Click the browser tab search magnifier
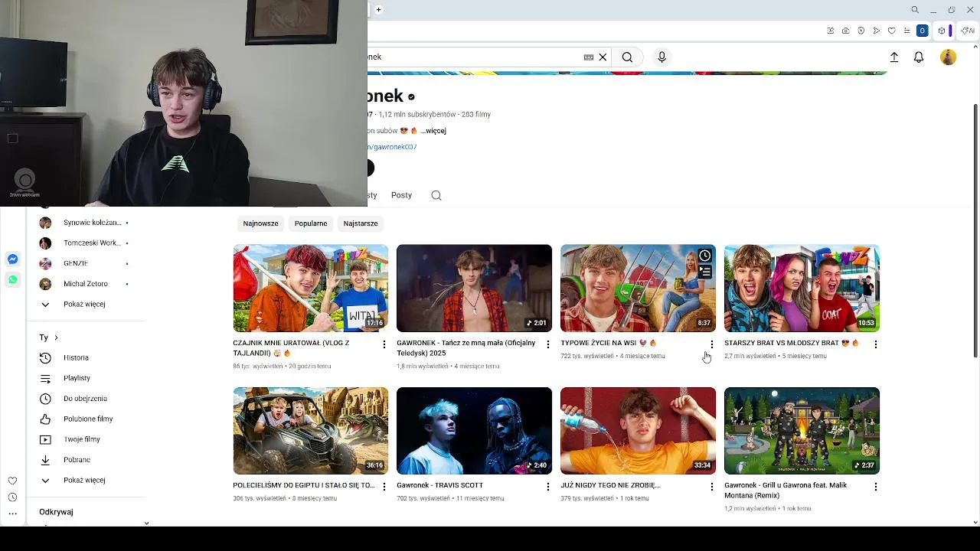The width and height of the screenshot is (980, 551). [x=915, y=10]
